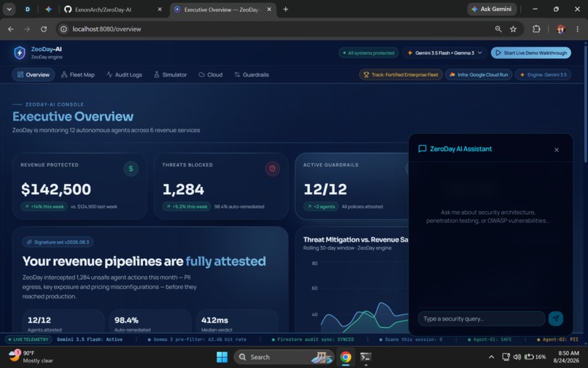The width and height of the screenshot is (588, 368).
Task: Open the taskbar volume control
Action: click(517, 357)
